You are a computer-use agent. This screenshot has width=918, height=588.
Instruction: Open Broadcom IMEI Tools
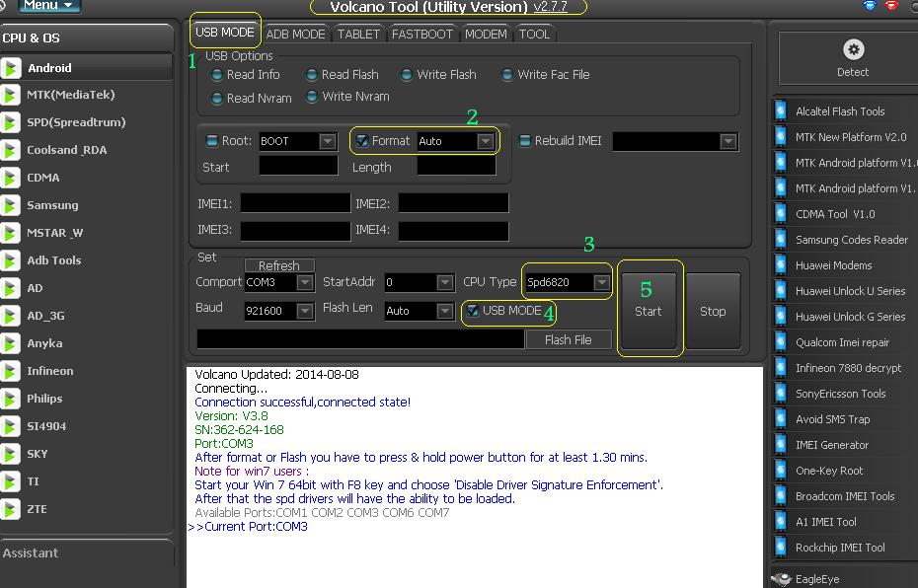pos(845,496)
